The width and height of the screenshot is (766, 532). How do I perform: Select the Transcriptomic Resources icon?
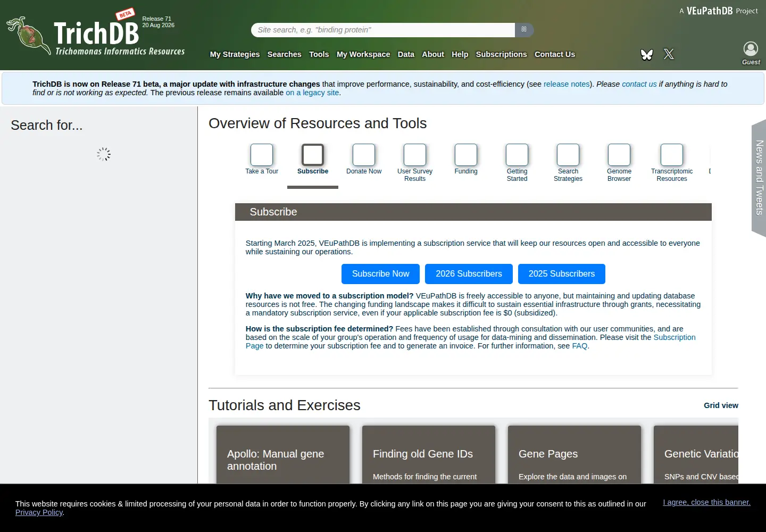pos(672,155)
